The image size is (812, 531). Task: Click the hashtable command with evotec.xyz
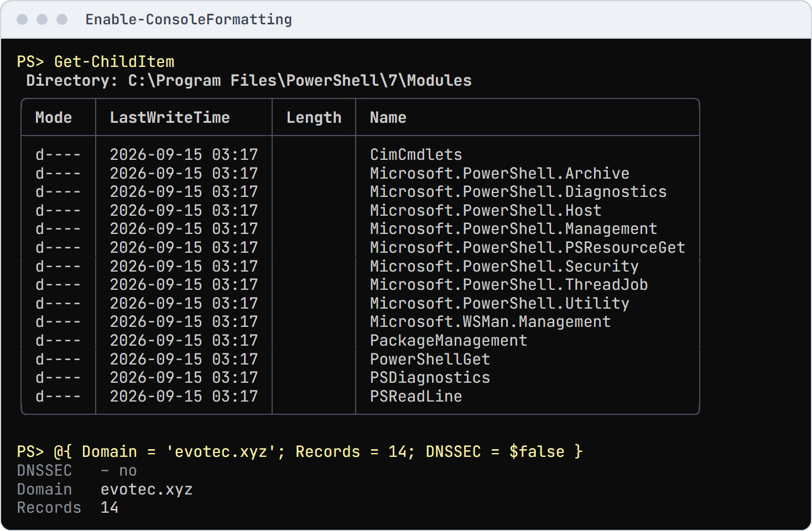[x=319, y=452]
